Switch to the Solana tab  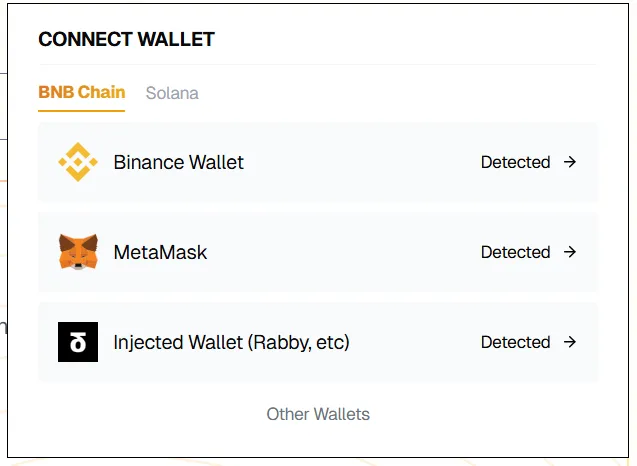172,93
